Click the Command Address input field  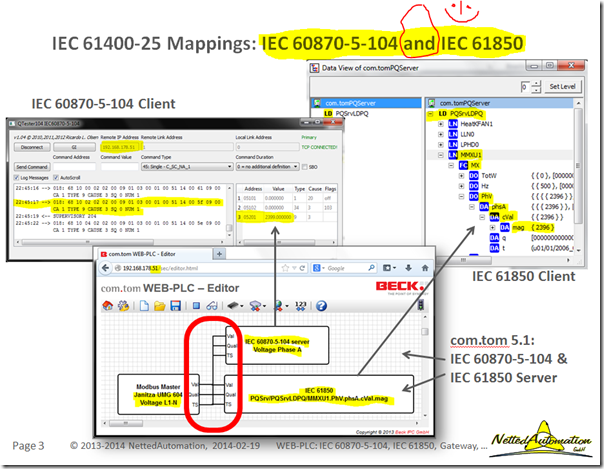click(x=74, y=167)
